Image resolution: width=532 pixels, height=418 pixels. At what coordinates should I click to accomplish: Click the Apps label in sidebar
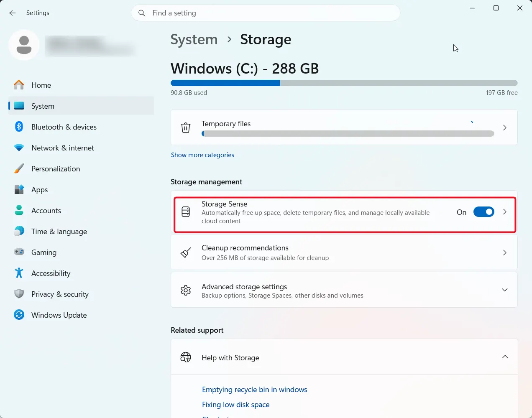pyautogui.click(x=40, y=190)
